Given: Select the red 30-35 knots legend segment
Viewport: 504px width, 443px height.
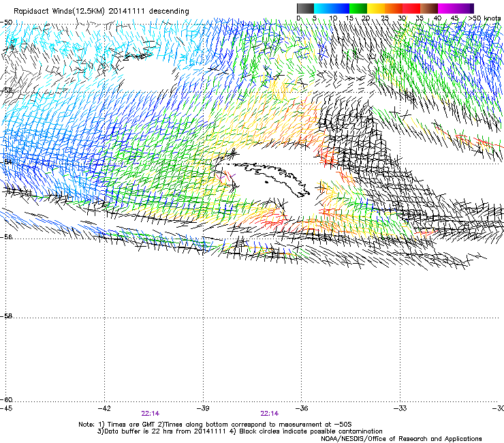Looking at the screenshot, I should click(411, 8).
